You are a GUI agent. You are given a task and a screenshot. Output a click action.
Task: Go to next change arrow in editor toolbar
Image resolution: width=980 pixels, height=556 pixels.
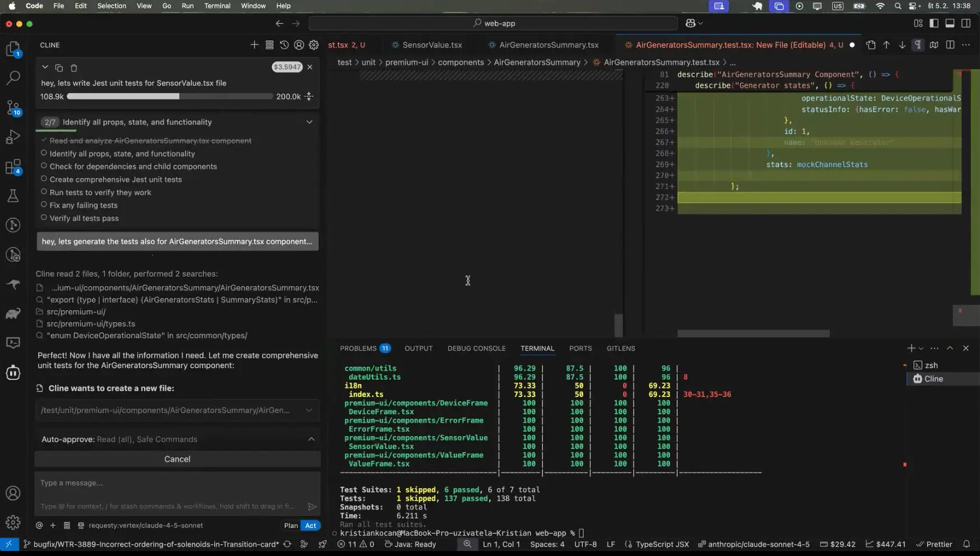(902, 45)
